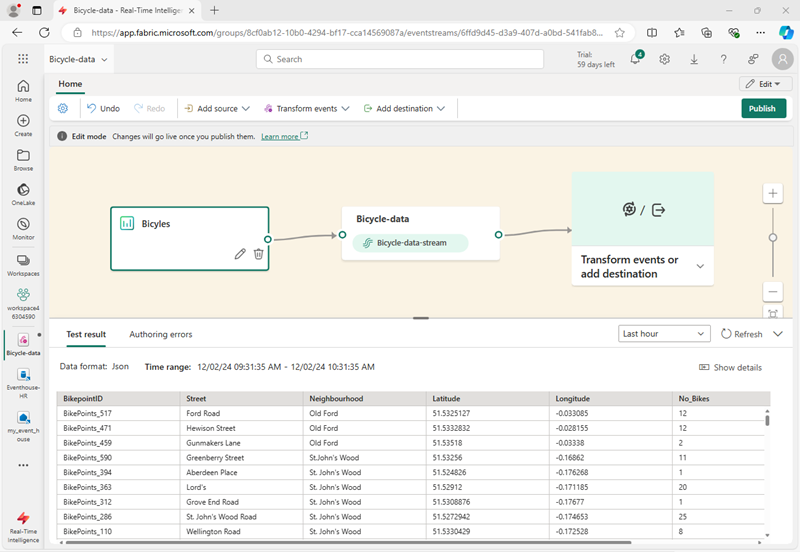Click the Search input field
This screenshot has height=552, width=800.
pos(399,59)
